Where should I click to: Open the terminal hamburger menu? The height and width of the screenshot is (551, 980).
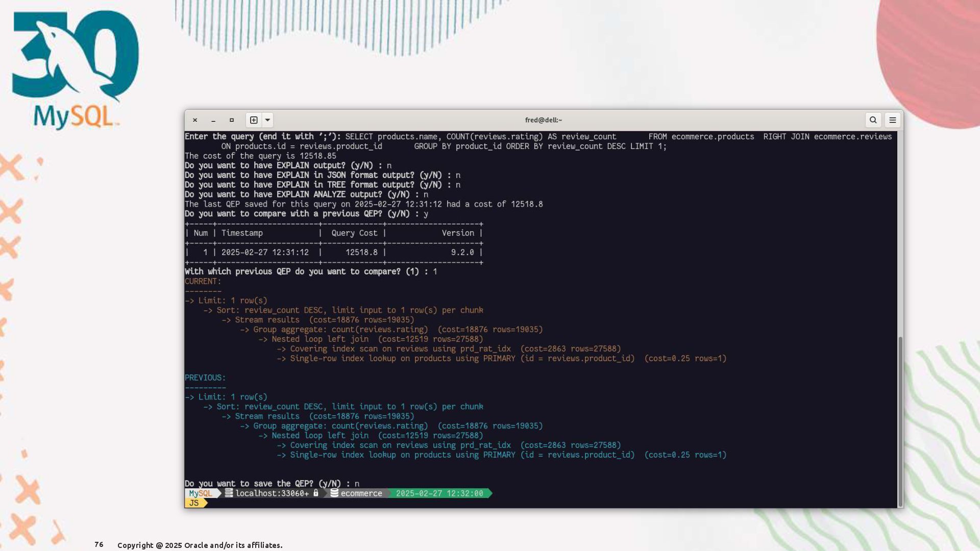(x=893, y=120)
